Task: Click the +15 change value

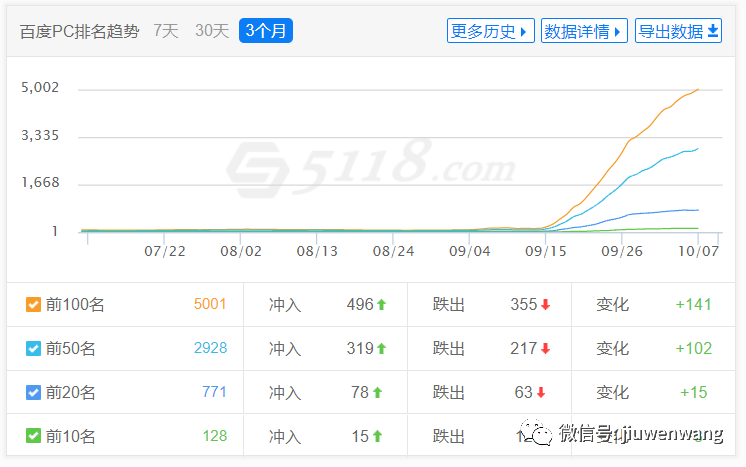Action: (x=693, y=392)
